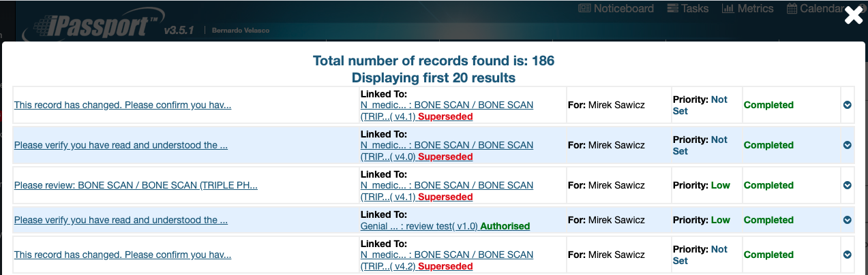Click the Metrics bar chart icon
The image size is (868, 275).
(728, 9)
